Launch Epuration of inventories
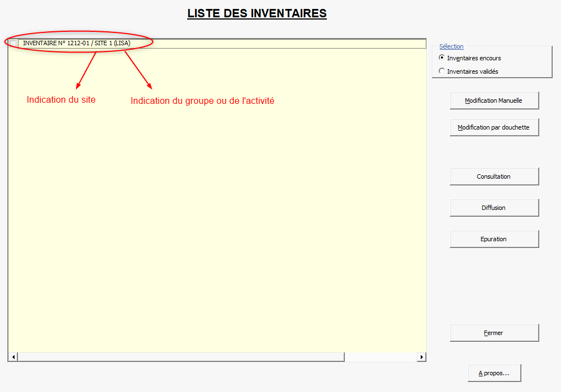The width and height of the screenshot is (561, 392). click(494, 239)
